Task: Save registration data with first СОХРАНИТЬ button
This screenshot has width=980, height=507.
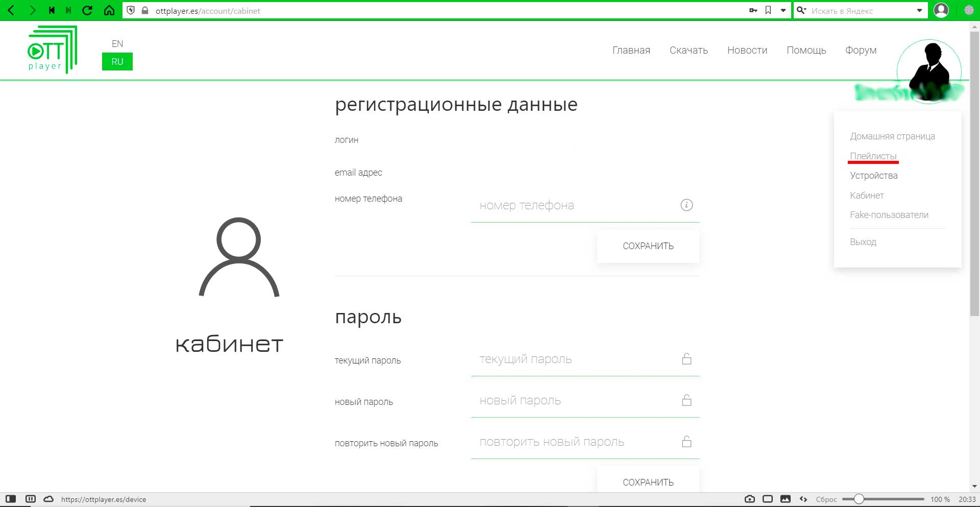Action: click(648, 246)
